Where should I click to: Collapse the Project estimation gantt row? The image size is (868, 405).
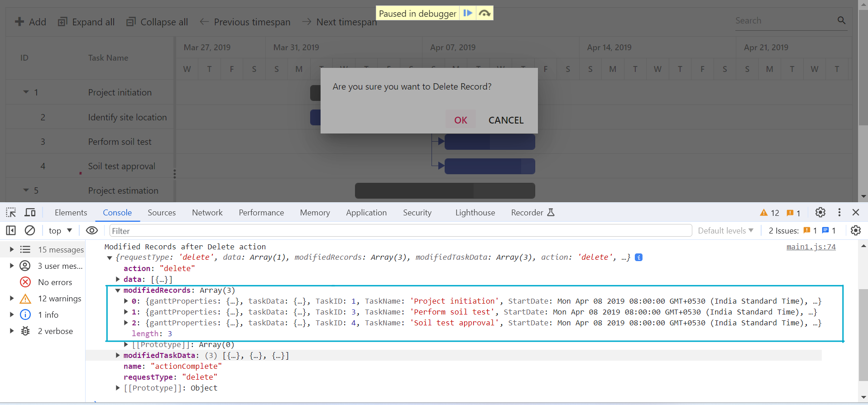pos(26,191)
